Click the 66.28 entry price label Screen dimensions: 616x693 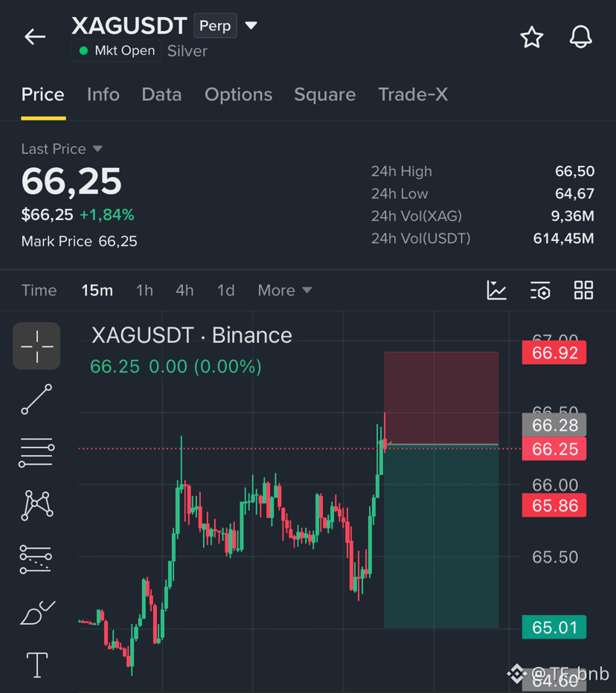554,425
